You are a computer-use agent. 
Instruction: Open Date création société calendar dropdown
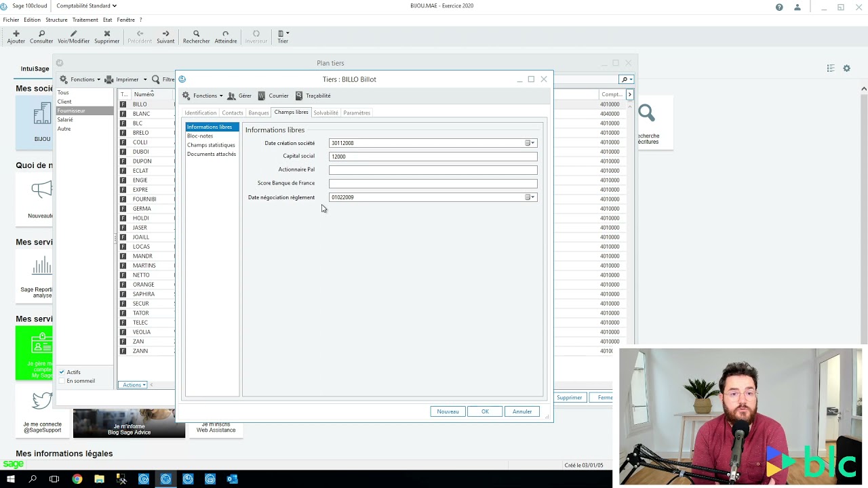click(x=530, y=143)
